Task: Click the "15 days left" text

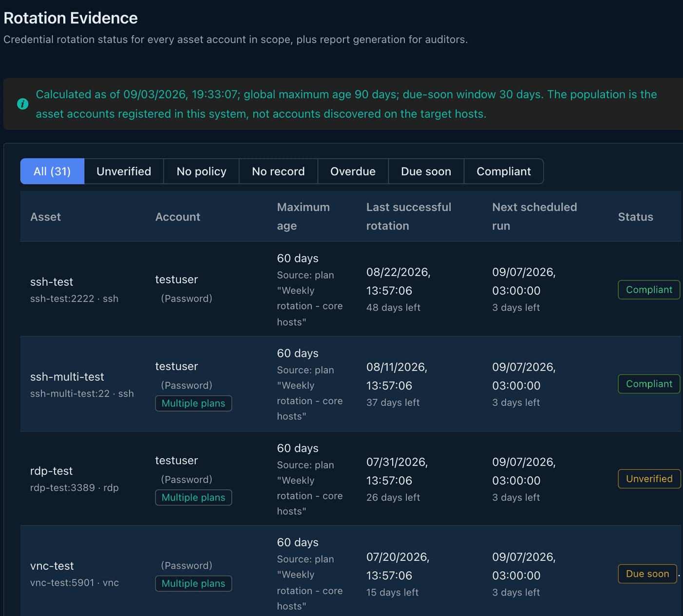Action: click(392, 592)
